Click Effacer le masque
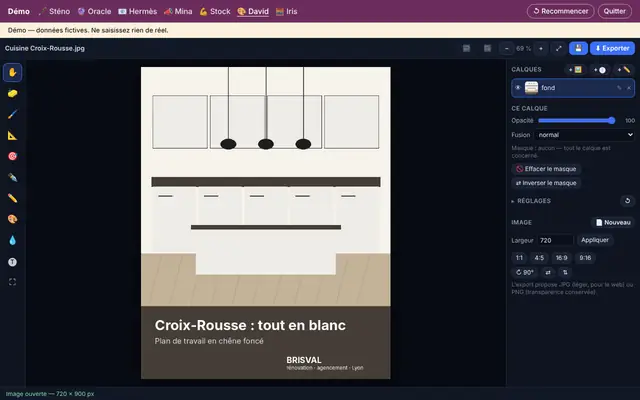640x400 pixels. [546, 169]
